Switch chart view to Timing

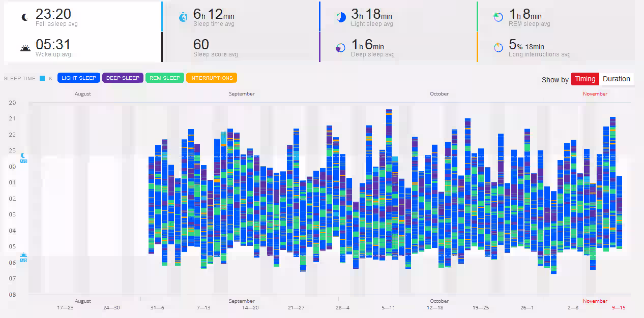[585, 79]
